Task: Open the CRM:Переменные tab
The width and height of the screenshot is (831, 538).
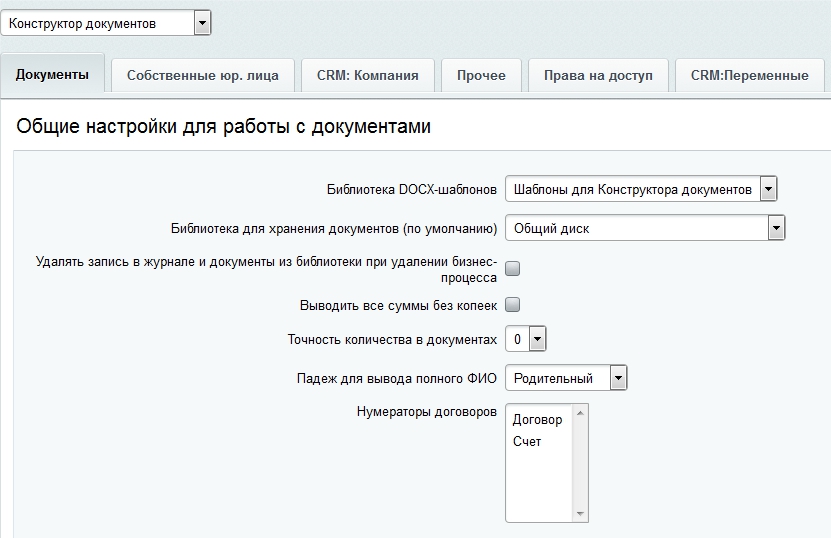Action: (749, 75)
